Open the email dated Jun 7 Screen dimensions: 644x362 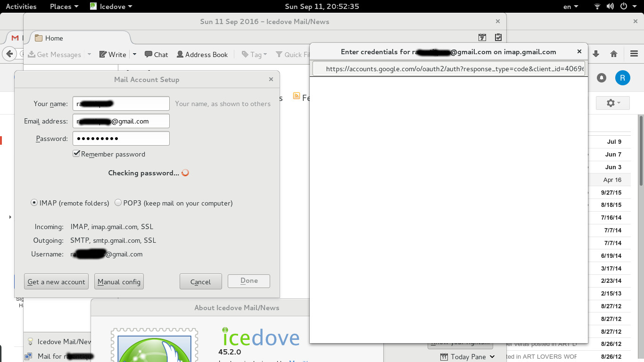point(613,154)
